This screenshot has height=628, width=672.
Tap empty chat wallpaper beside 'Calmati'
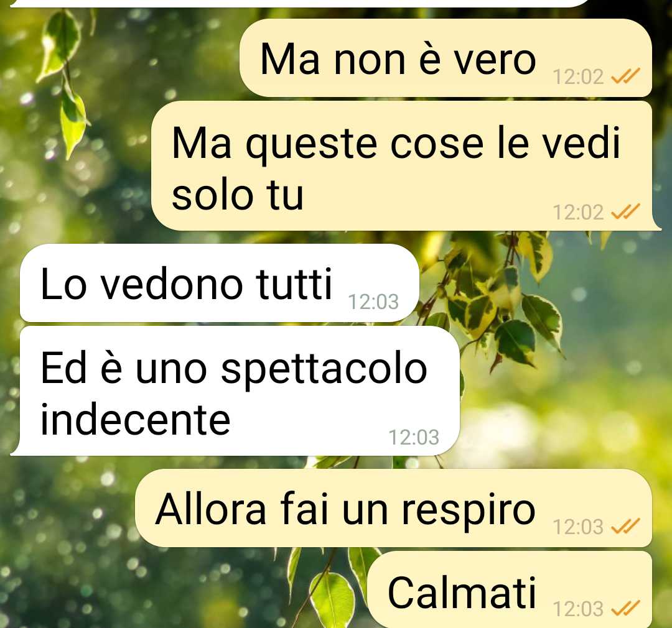(x=172, y=591)
